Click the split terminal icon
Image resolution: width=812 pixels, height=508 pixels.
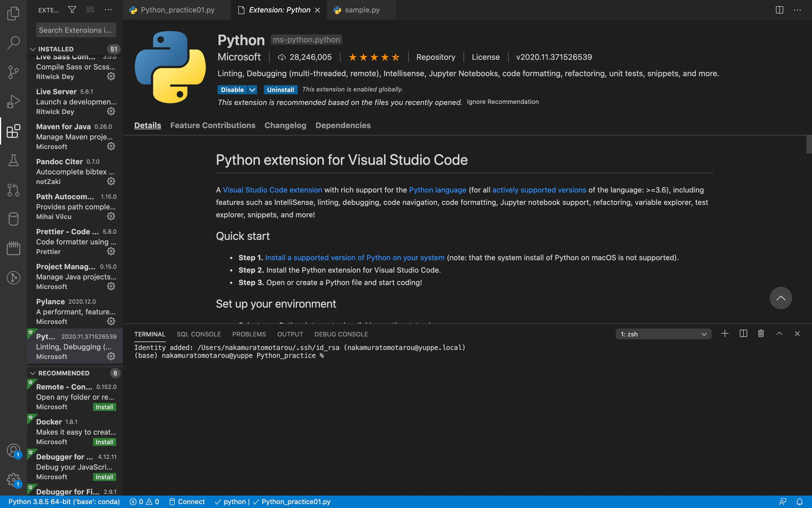click(743, 334)
